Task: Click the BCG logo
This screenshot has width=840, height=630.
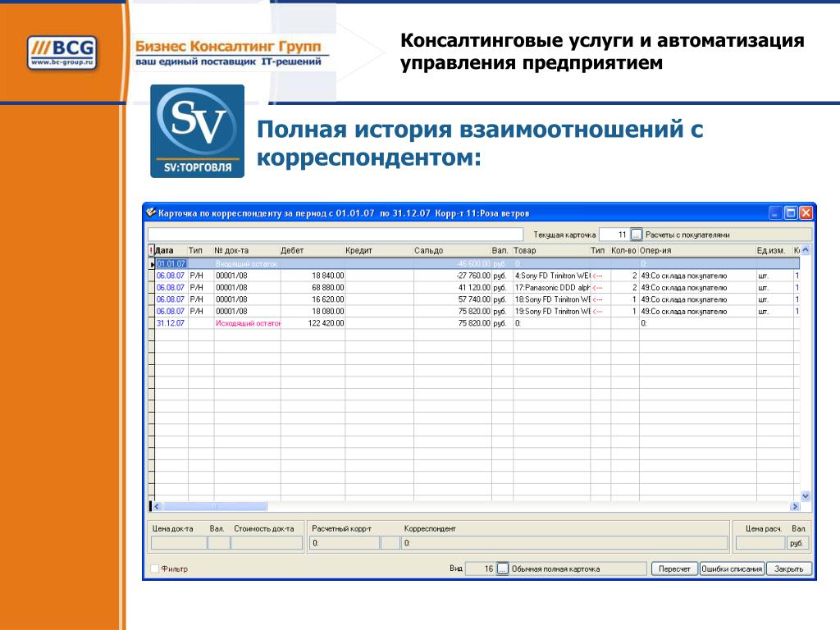Action: 62,52
